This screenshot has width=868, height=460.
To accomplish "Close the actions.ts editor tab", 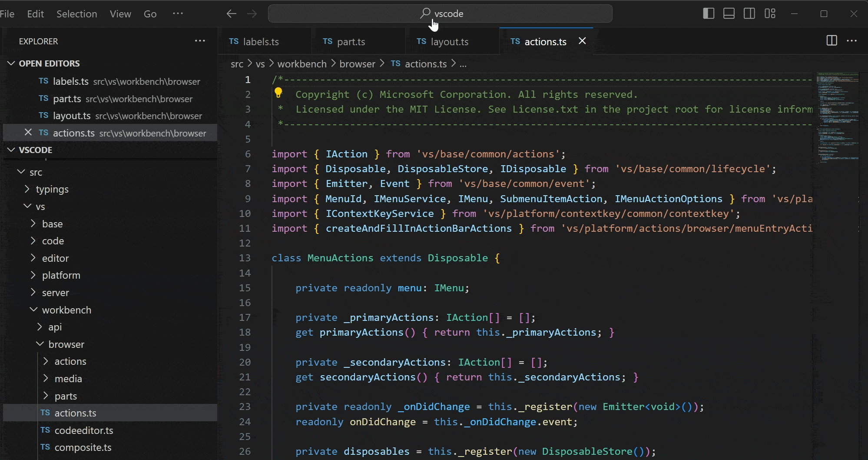I will (582, 41).
